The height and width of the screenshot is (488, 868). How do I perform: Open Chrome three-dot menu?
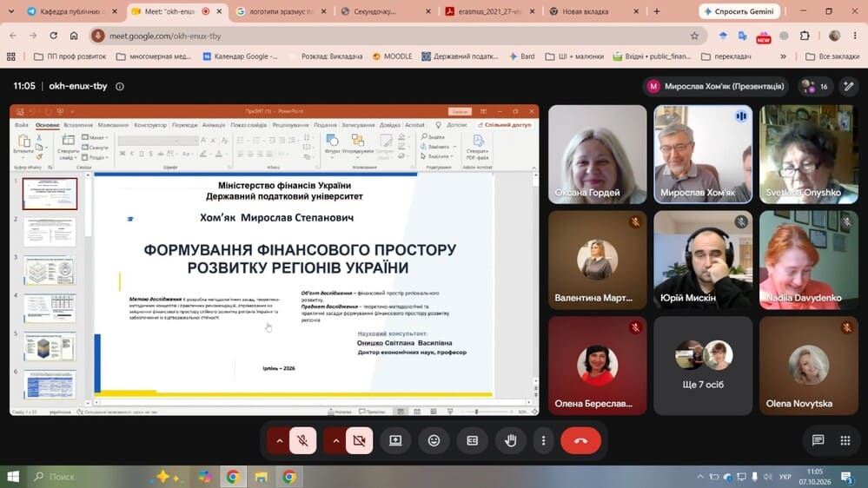click(855, 36)
